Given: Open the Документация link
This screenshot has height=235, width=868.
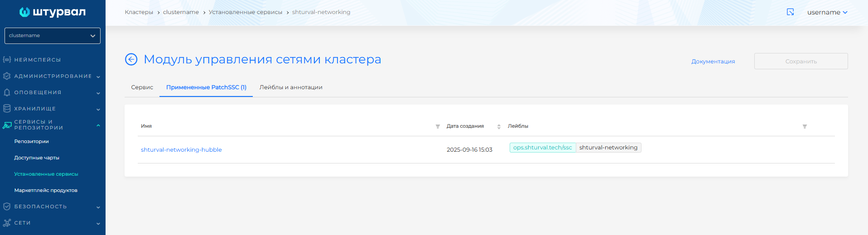Looking at the screenshot, I should pos(713,62).
